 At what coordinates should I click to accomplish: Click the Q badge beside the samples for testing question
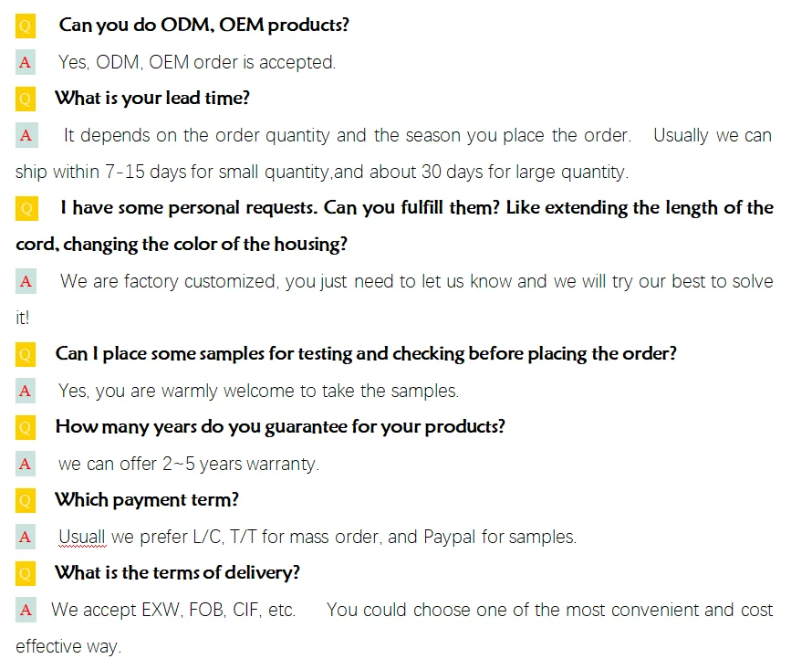pyautogui.click(x=26, y=354)
